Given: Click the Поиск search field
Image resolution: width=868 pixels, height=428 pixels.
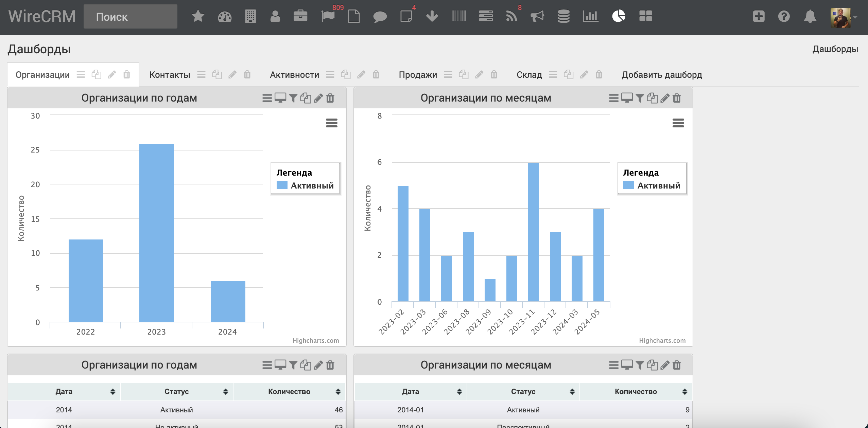Looking at the screenshot, I should [131, 16].
